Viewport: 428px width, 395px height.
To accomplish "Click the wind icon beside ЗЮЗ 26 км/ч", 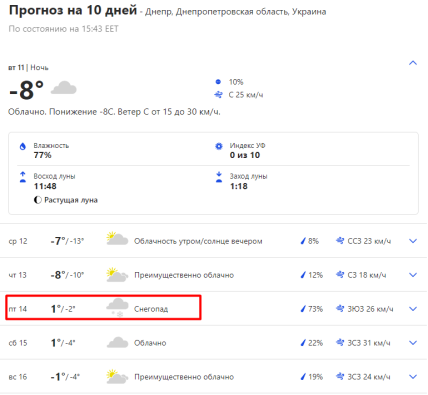I will [340, 309].
